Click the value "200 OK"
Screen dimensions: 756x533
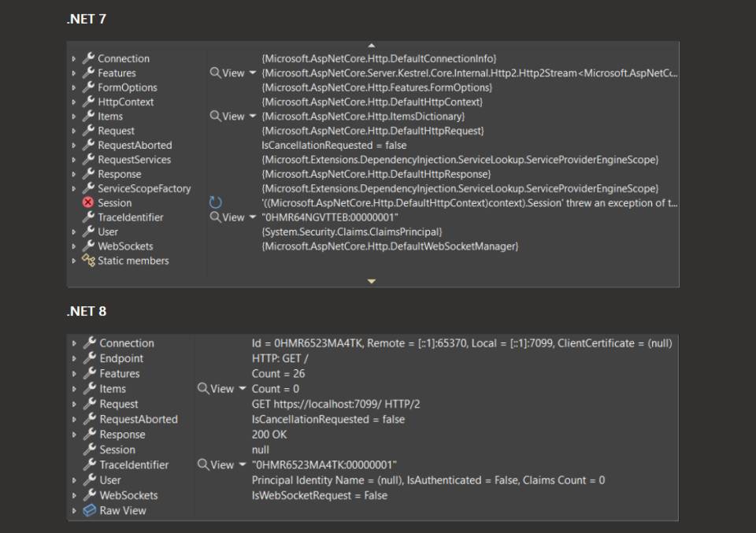269,435
